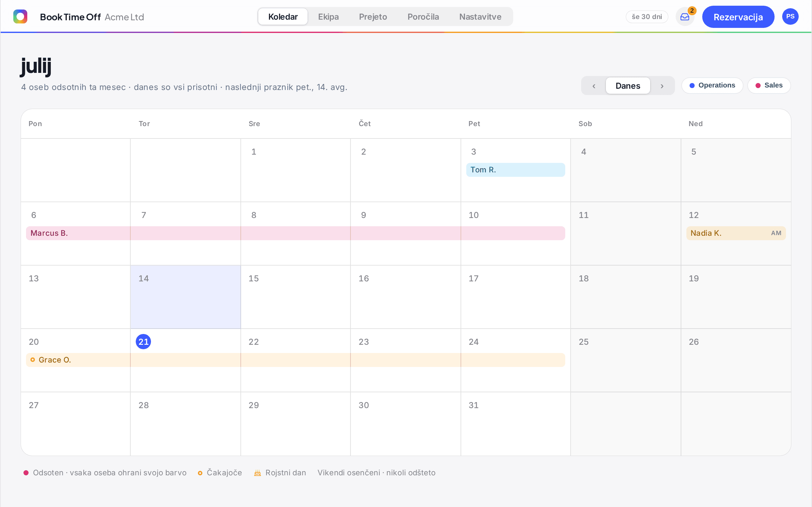Open the inbox notifications icon
This screenshot has width=812, height=507.
pos(685,17)
